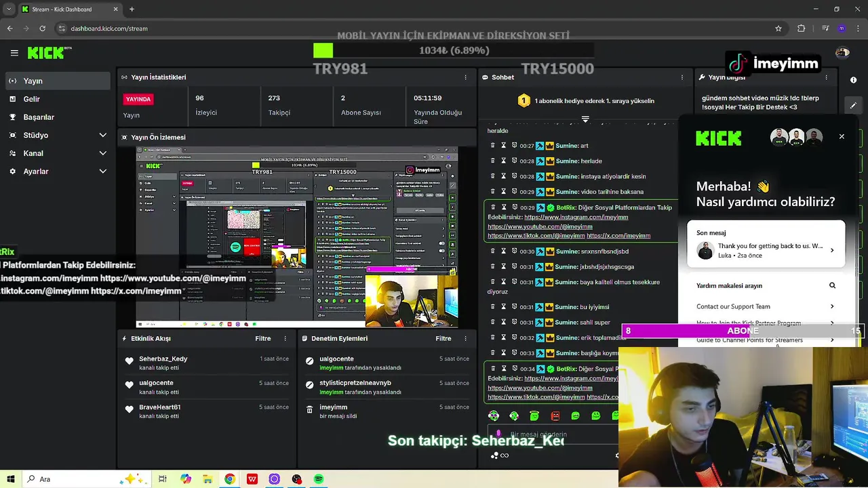Viewport: 868px width, 488px height.
Task: Open Denetim Eylemleri three-dot menu
Action: [x=465, y=338]
